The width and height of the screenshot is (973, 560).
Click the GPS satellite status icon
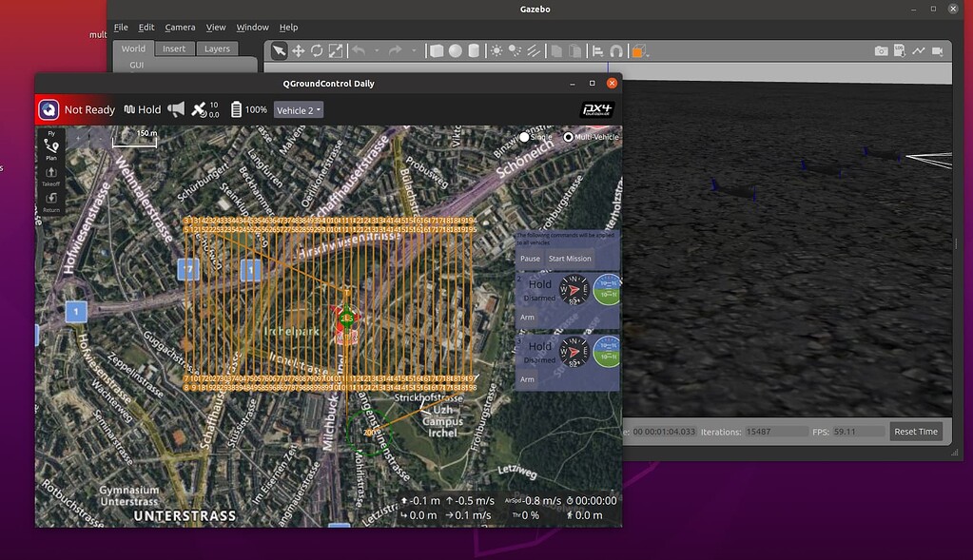point(200,108)
